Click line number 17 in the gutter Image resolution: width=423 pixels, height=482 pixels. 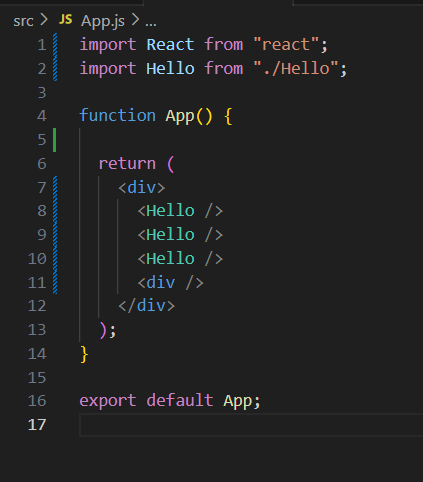click(37, 425)
